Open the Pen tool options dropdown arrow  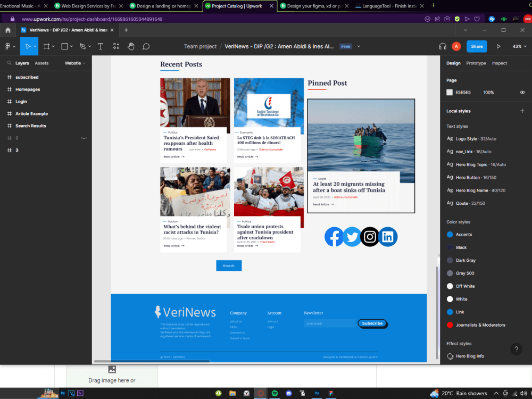pyautogui.click(x=89, y=46)
